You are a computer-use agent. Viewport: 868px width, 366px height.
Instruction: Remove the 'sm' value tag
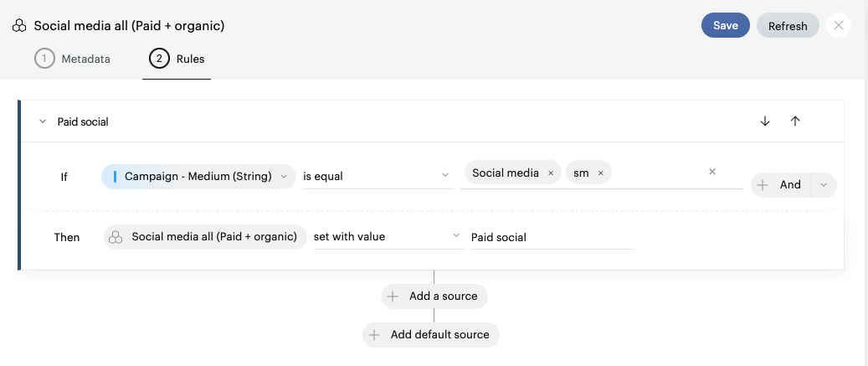click(600, 173)
